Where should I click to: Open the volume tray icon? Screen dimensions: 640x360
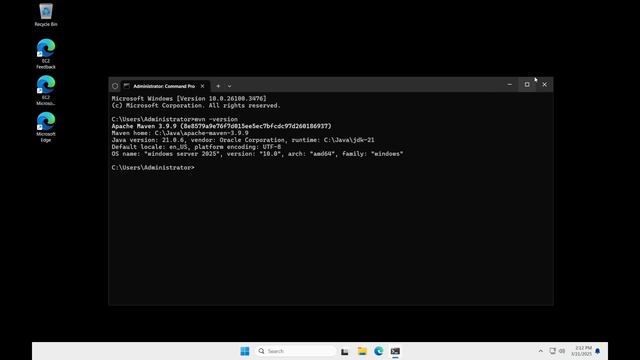[x=562, y=351]
